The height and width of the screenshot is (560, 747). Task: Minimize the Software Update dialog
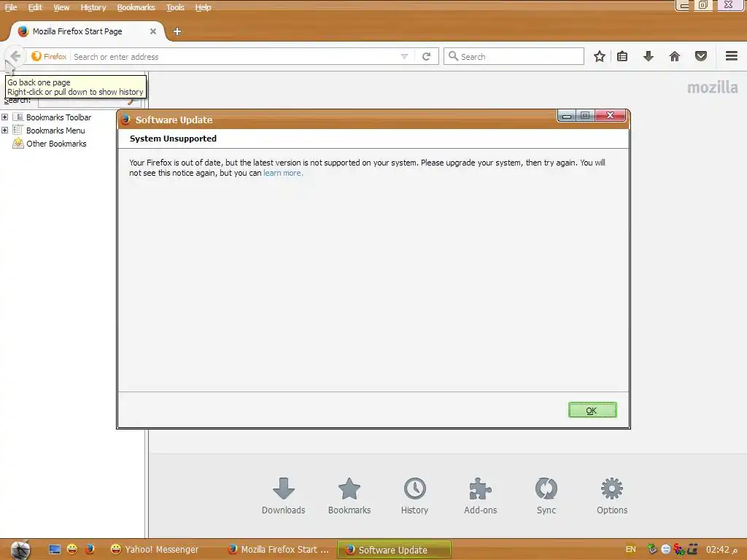(x=566, y=116)
